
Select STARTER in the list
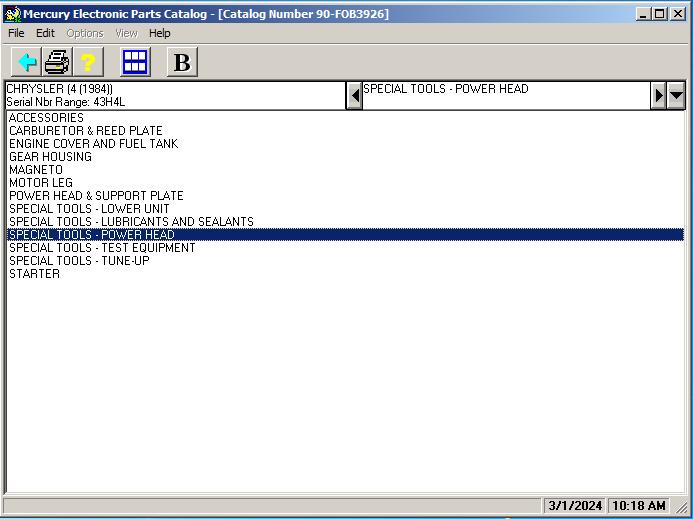[x=346, y=274]
